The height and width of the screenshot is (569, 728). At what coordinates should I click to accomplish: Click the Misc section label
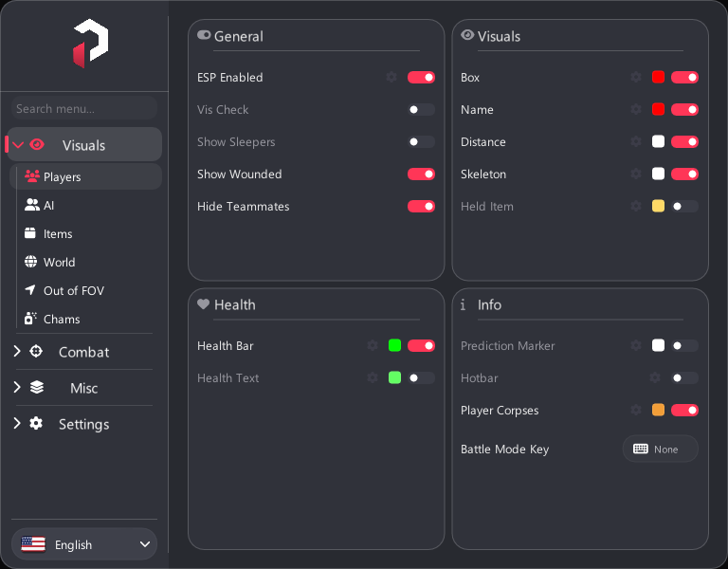click(x=84, y=387)
